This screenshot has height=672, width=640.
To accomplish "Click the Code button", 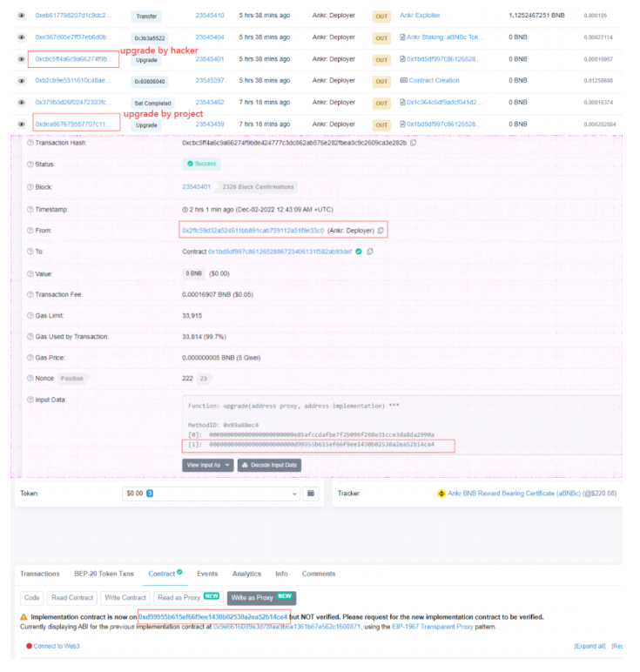I will coord(31,597).
